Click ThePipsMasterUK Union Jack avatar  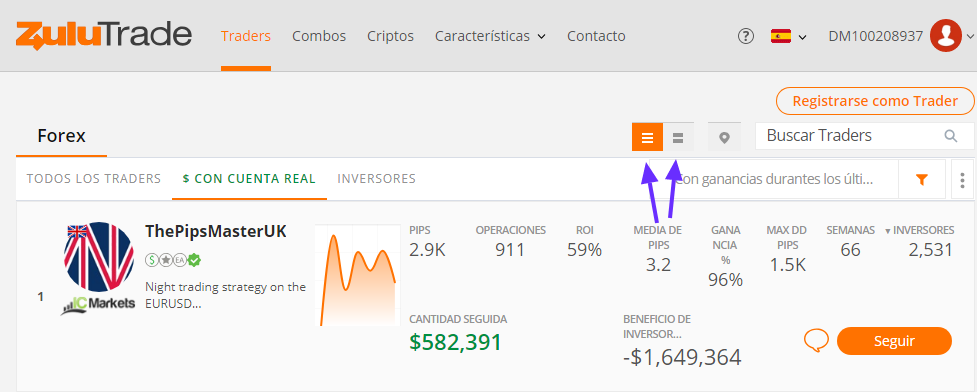point(98,257)
